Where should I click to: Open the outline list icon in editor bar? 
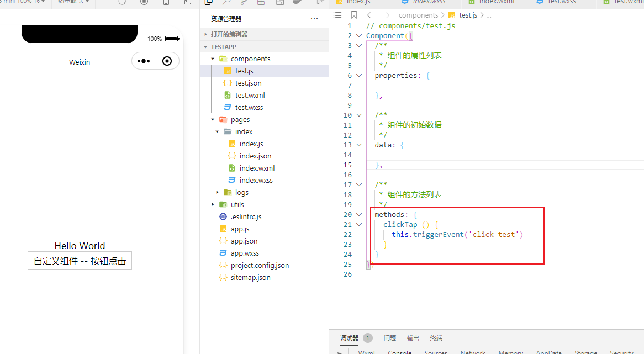(338, 15)
